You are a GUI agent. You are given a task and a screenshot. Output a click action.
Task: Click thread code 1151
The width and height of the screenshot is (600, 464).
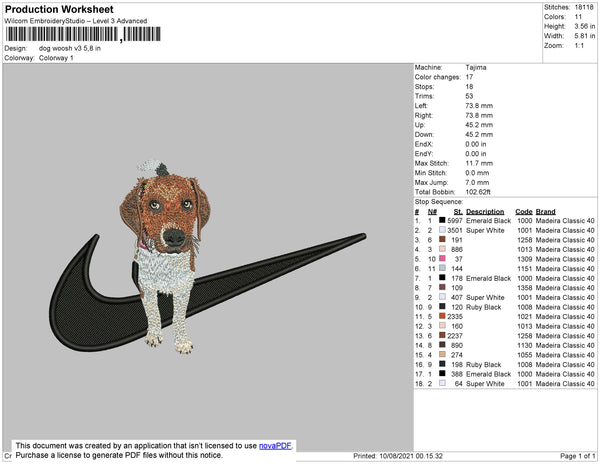pos(525,269)
